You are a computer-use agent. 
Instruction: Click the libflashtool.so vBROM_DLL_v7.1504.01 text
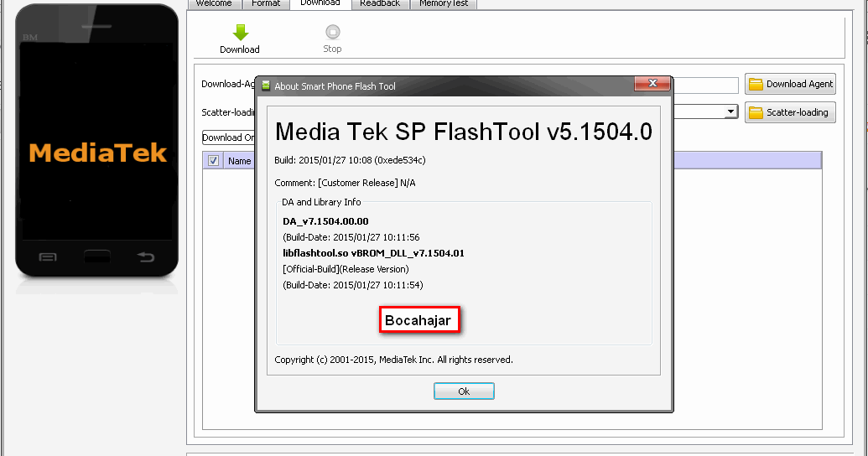point(374,253)
